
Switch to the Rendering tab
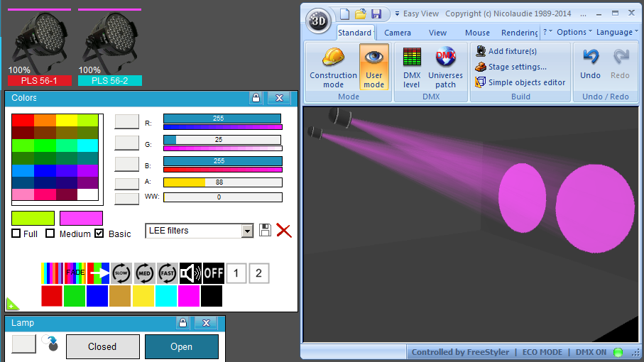(x=519, y=33)
